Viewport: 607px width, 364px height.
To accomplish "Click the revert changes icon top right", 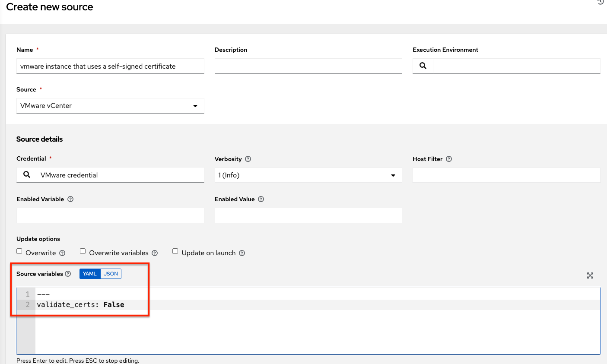I will pyautogui.click(x=600, y=3).
